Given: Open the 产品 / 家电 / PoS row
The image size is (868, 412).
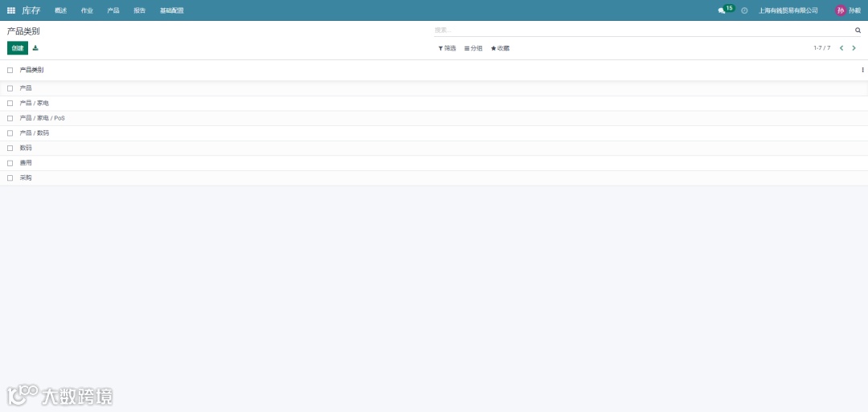Looking at the screenshot, I should pyautogui.click(x=434, y=118).
